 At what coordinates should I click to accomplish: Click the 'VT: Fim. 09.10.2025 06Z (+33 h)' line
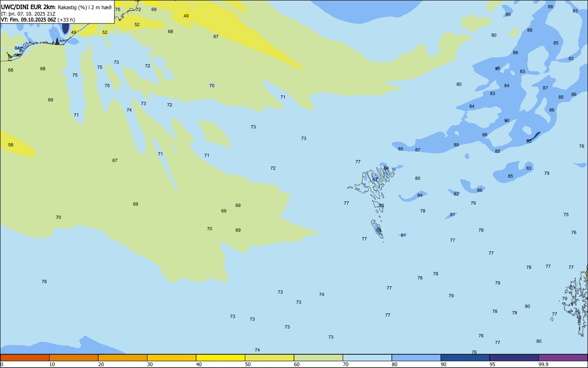point(38,20)
